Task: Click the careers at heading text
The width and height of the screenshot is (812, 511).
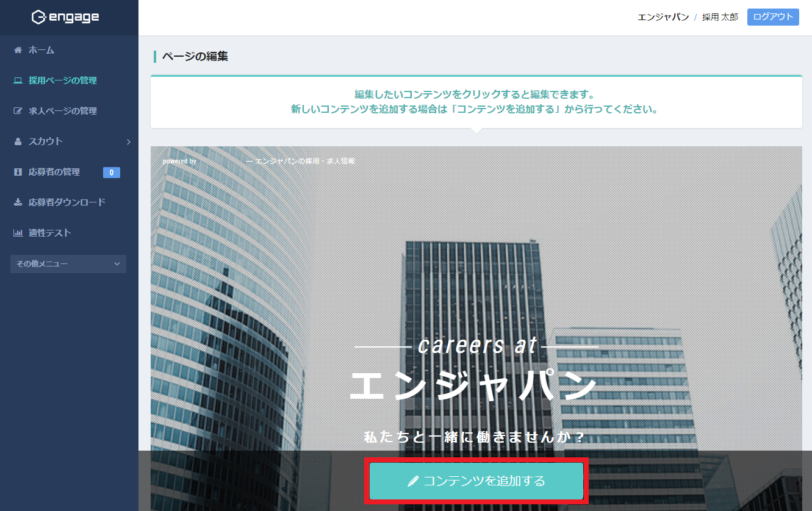Action: [477, 346]
